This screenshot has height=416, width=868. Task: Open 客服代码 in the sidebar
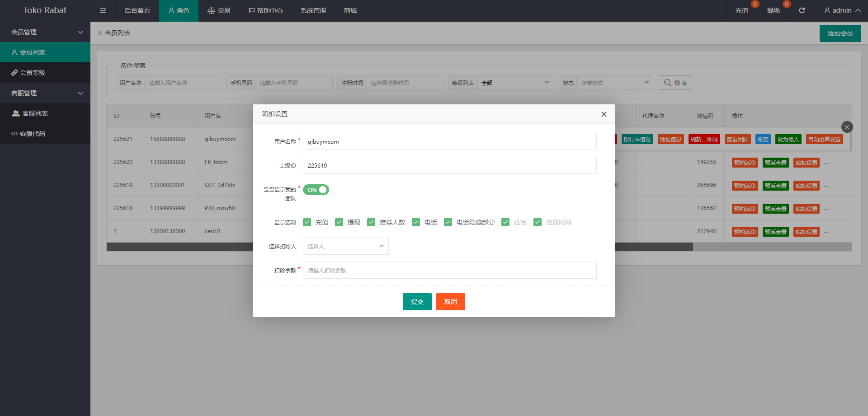point(32,134)
